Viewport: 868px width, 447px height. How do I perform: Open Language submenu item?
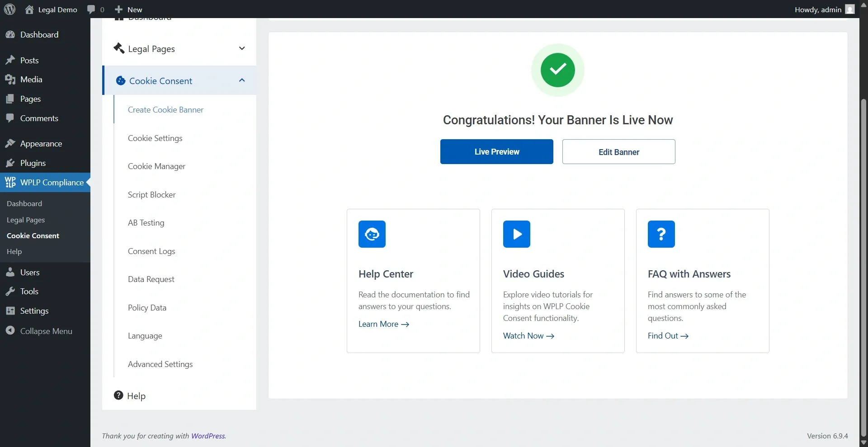click(145, 336)
